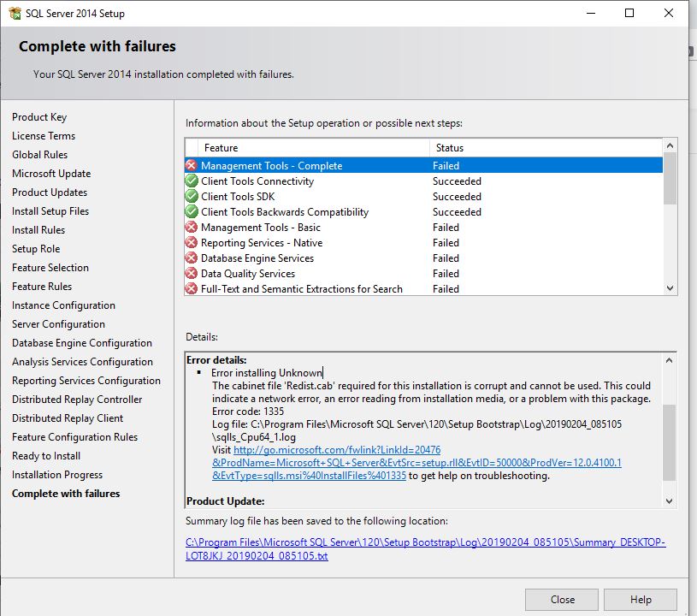The image size is (697, 616).
Task: Click the Feature Selection step
Action: coord(50,267)
